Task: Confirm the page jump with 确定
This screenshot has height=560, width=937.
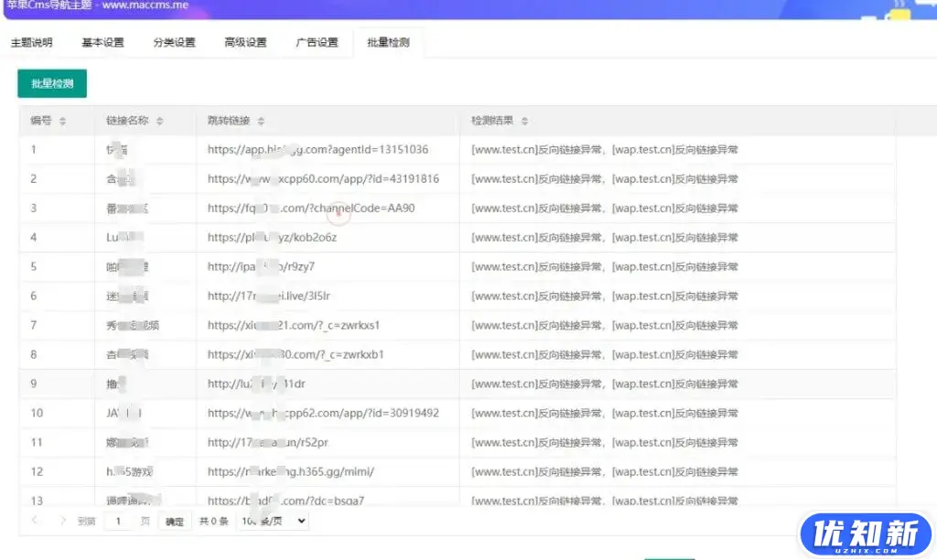Action: [174, 520]
